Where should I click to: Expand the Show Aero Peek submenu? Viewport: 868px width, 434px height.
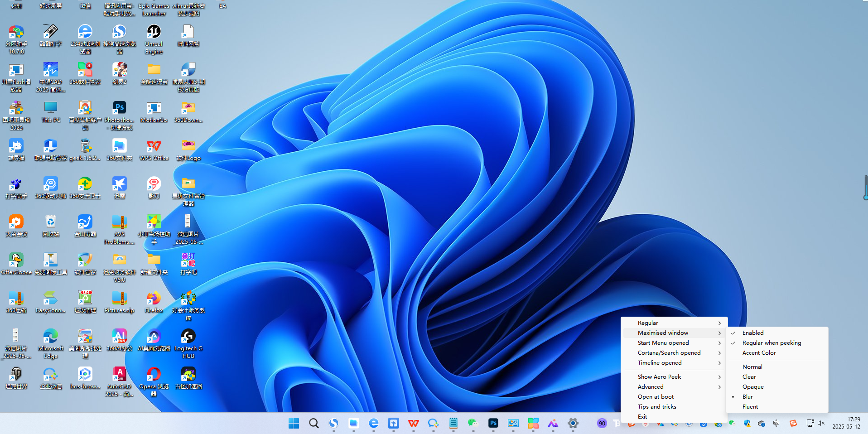point(674,377)
